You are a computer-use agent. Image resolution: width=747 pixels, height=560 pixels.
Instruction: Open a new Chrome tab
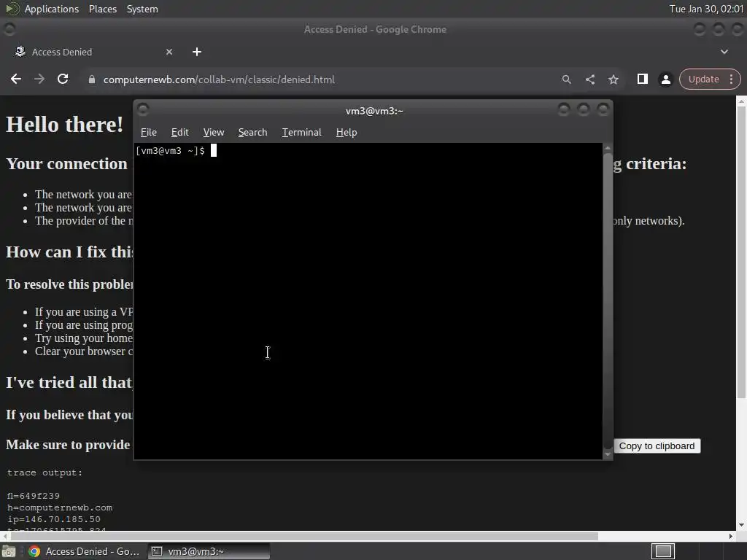coord(197,52)
